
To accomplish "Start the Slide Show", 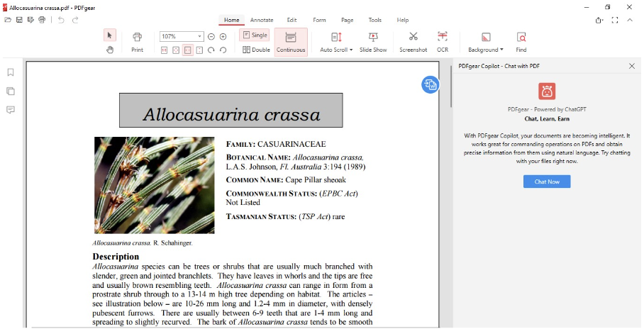I will point(373,41).
